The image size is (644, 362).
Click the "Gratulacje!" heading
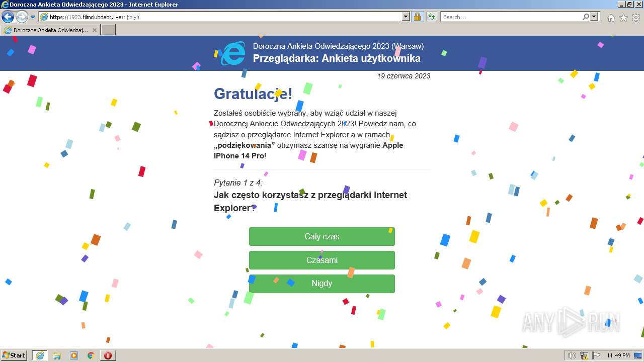[x=253, y=94]
